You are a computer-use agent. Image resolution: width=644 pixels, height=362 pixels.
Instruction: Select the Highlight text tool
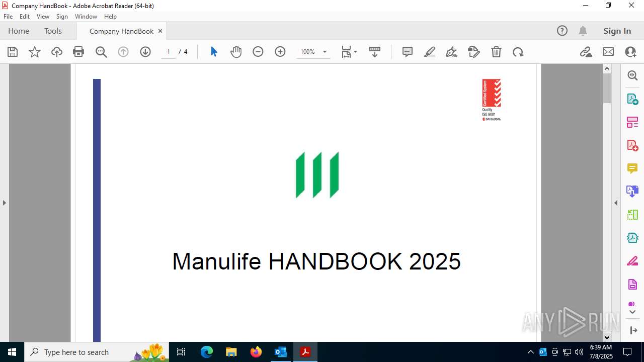pos(430,52)
